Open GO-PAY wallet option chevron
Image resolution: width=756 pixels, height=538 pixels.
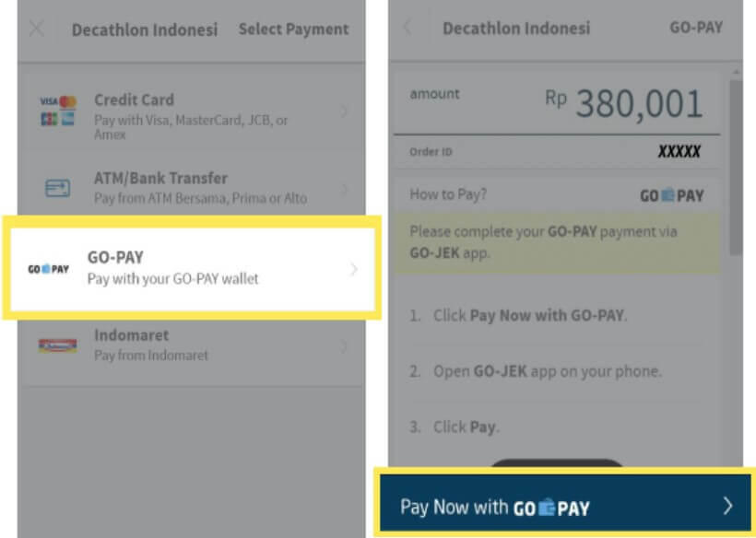pos(353,269)
